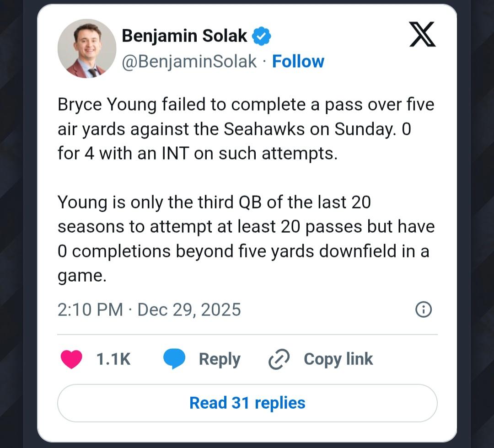
Task: Click the 1.1K likes count
Action: click(113, 359)
